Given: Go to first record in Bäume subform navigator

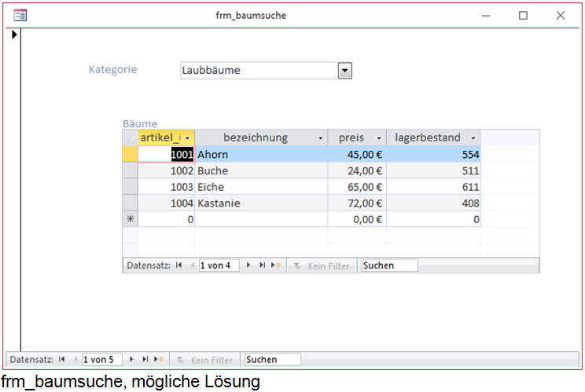Looking at the screenshot, I should click(179, 266).
